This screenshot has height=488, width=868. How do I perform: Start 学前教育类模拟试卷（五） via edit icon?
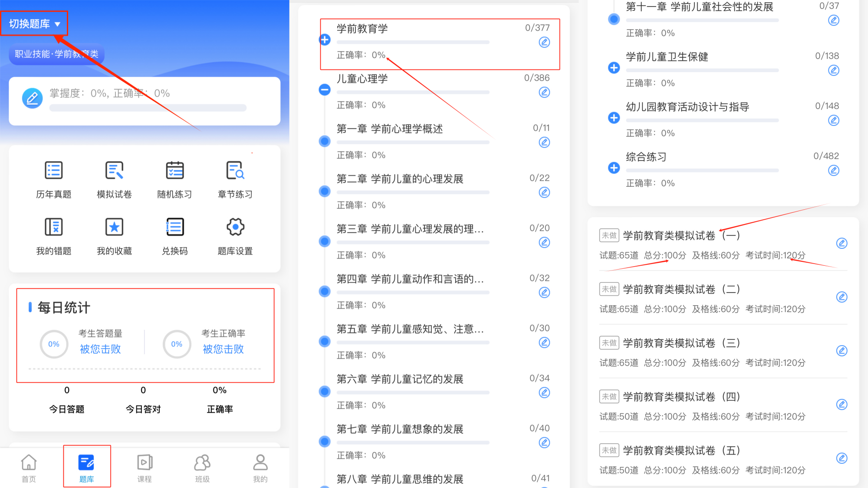pos(842,458)
